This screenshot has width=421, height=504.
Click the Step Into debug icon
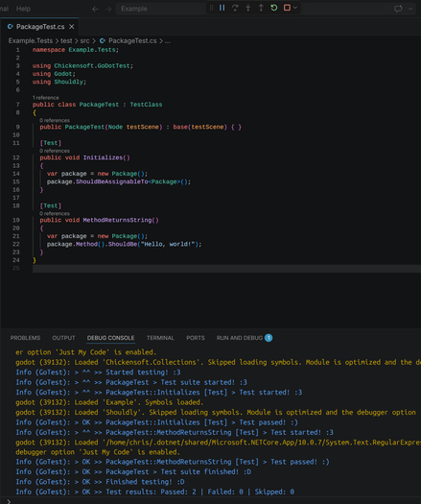point(248,8)
